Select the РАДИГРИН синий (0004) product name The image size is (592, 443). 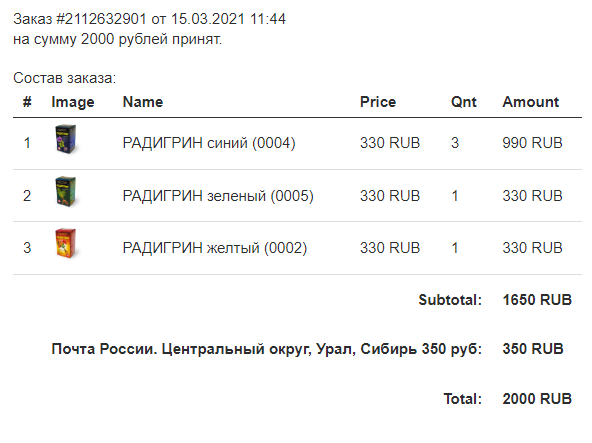tap(209, 143)
